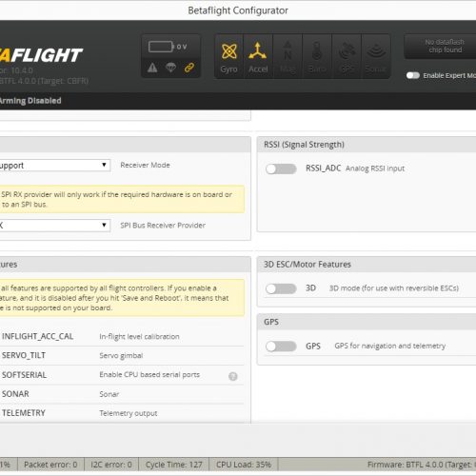Image resolution: width=476 pixels, height=476 pixels.
Task: Click the INFLIGHT_ACC_CAL feature row
Action: pyautogui.click(x=122, y=336)
